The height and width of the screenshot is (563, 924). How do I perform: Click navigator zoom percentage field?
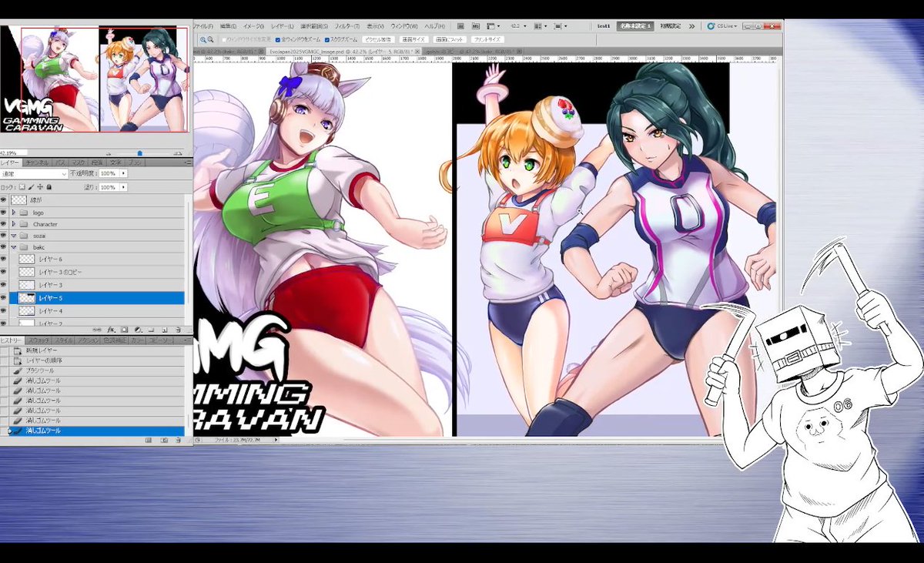click(14, 153)
